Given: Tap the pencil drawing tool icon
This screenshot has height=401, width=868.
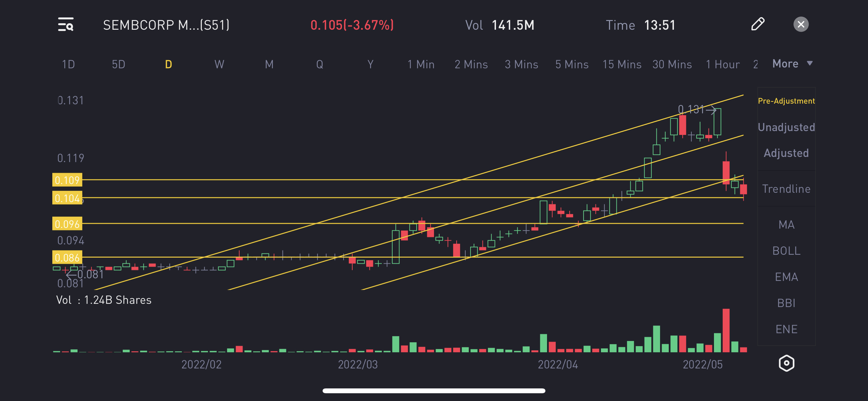Looking at the screenshot, I should [x=758, y=24].
